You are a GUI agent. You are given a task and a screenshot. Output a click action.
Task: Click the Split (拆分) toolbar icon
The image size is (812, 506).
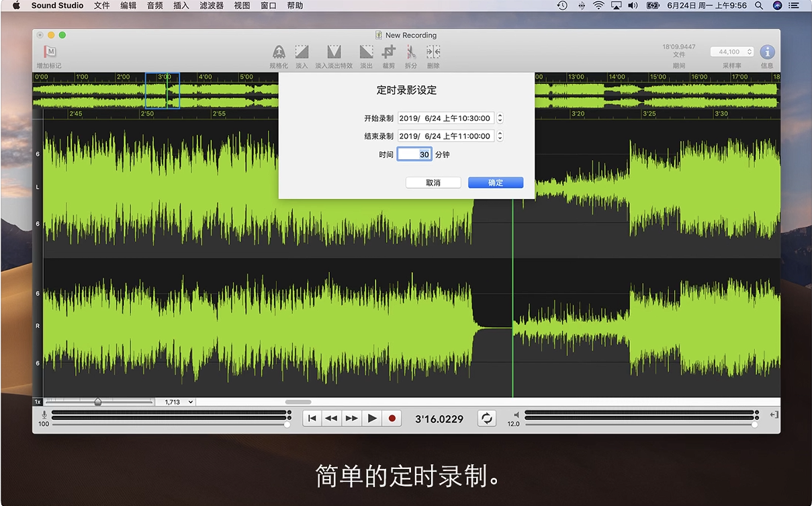click(410, 52)
